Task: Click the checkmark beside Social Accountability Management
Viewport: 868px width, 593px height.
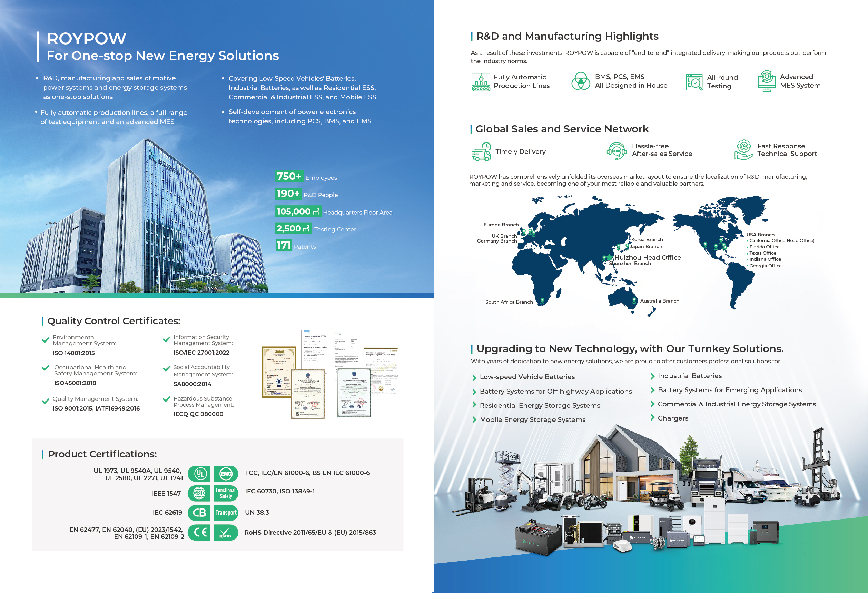Action: (x=167, y=368)
